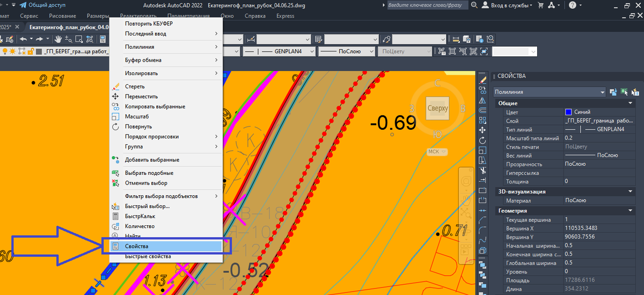Screen dimensions: 644x295
Task: Choose Свойства in context menu
Action: (166, 246)
